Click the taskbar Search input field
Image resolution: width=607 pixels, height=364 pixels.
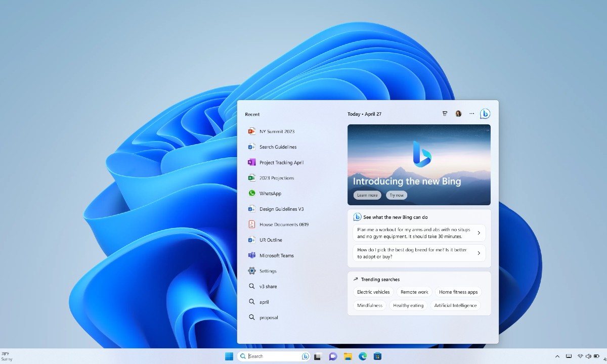click(273, 356)
